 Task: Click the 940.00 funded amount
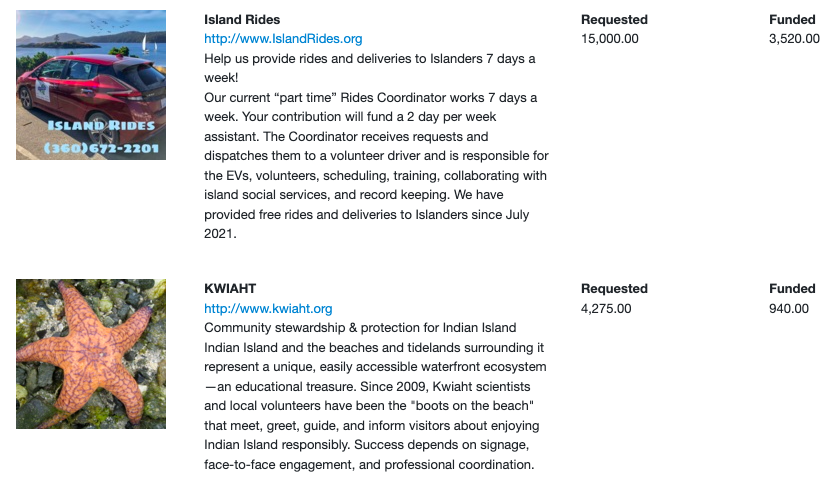(789, 309)
